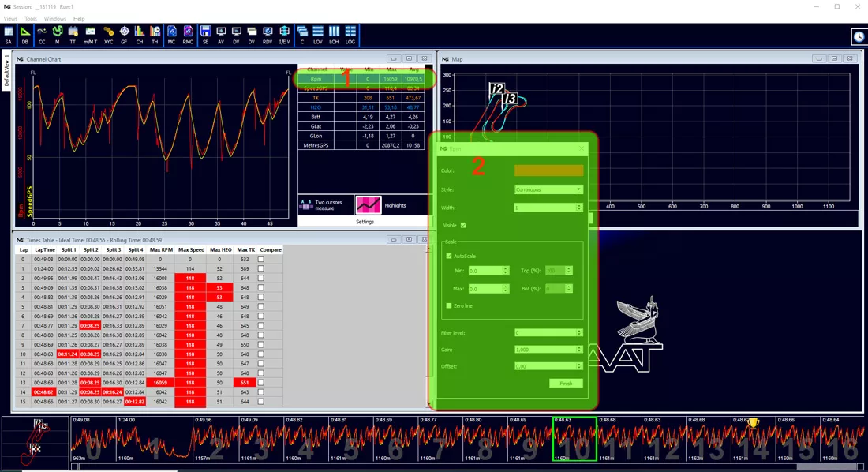Open the Windows menu
868x472 pixels.
tap(54, 19)
